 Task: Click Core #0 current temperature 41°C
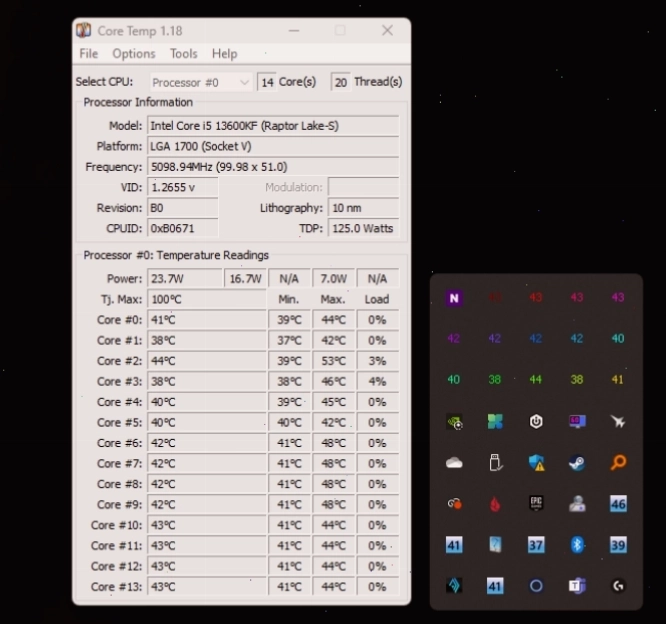(207, 320)
